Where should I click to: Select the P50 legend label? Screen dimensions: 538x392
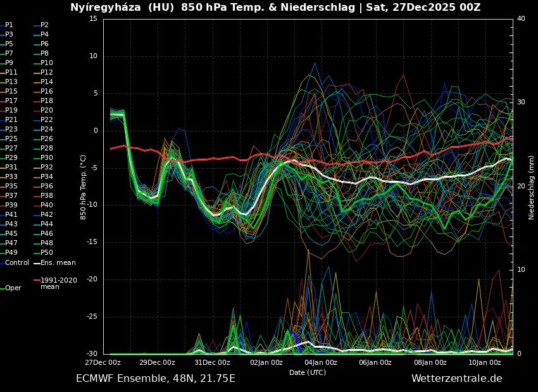[47, 252]
